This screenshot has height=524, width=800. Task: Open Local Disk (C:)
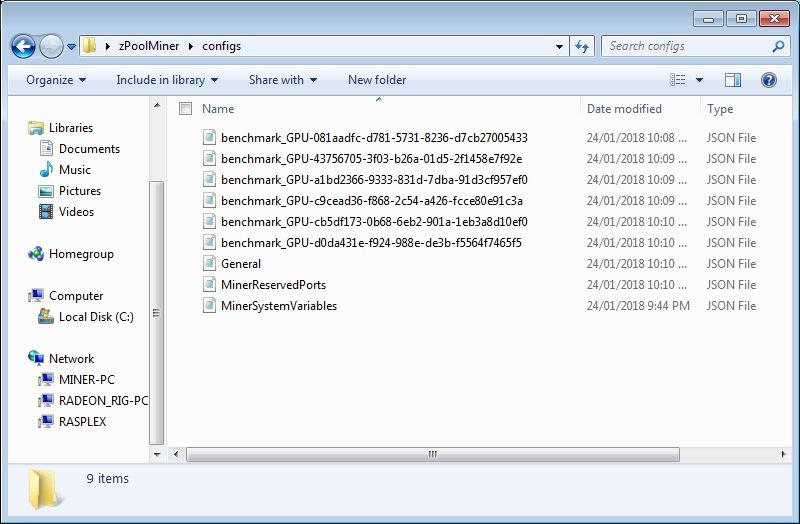click(96, 316)
